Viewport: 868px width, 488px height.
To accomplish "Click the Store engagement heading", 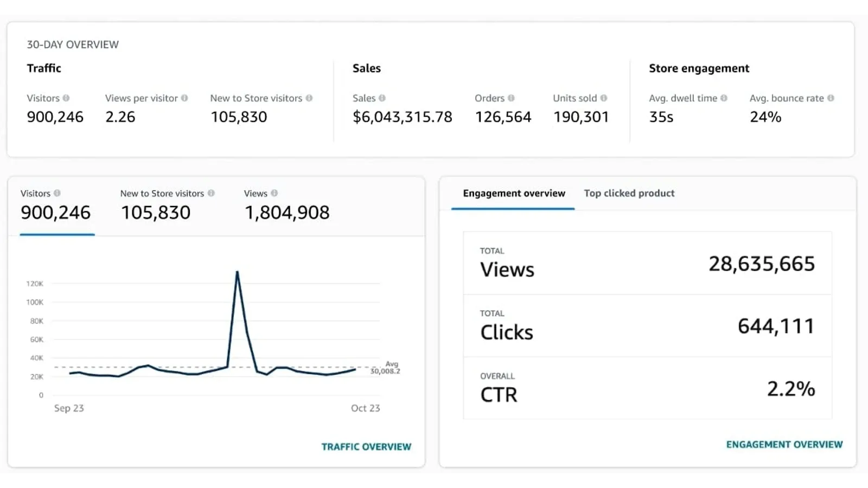I will point(699,68).
